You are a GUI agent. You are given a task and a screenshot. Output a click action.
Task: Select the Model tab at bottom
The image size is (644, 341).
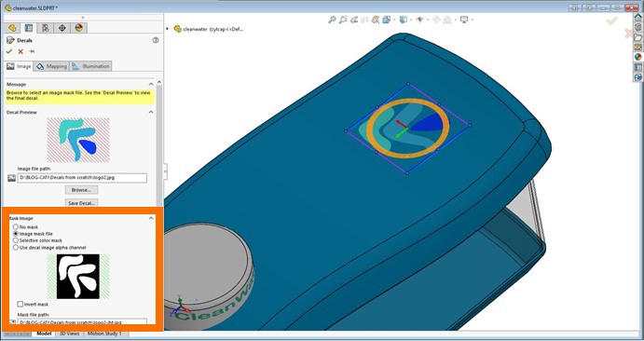click(x=44, y=334)
